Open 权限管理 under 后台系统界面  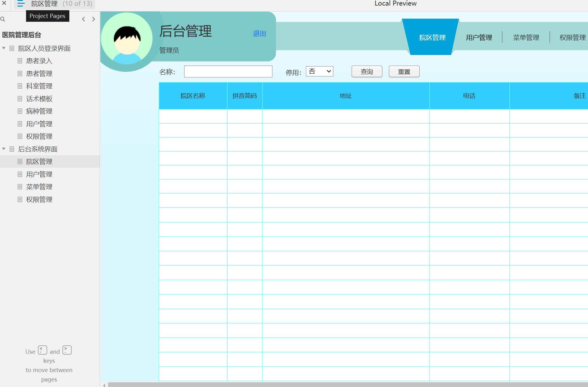[39, 200]
